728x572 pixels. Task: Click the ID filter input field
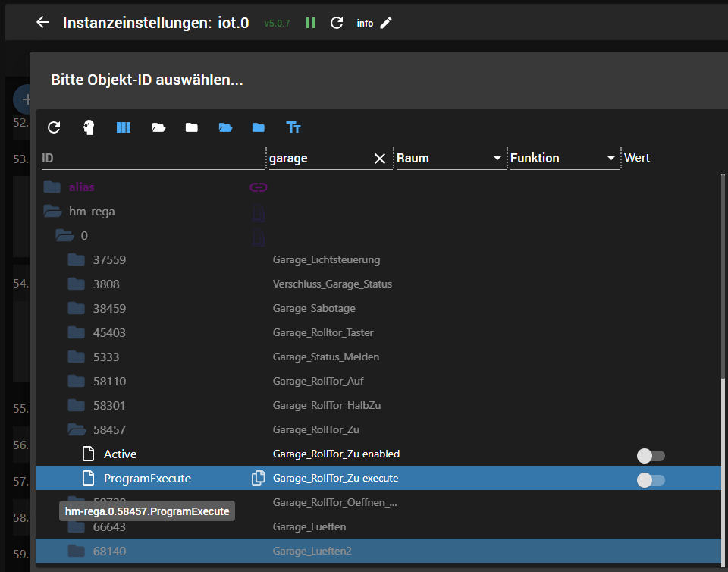pos(152,159)
